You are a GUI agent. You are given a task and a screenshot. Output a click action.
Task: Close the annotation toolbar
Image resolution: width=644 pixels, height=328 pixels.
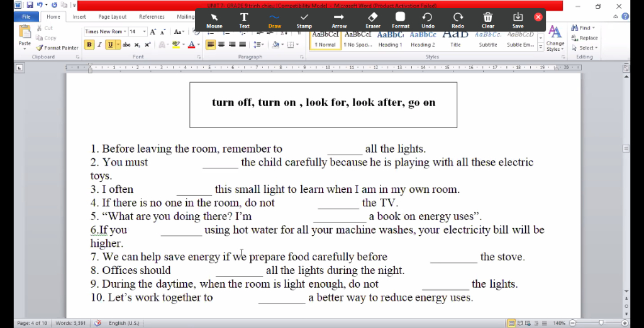[538, 17]
